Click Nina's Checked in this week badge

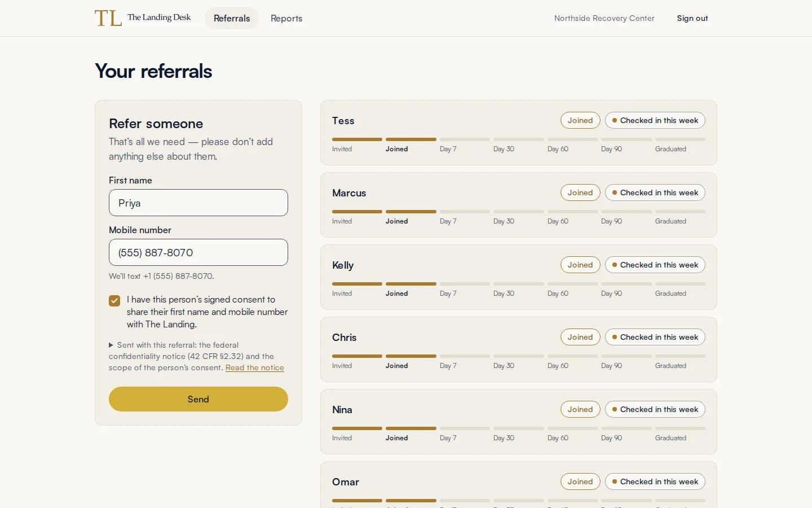[655, 409]
